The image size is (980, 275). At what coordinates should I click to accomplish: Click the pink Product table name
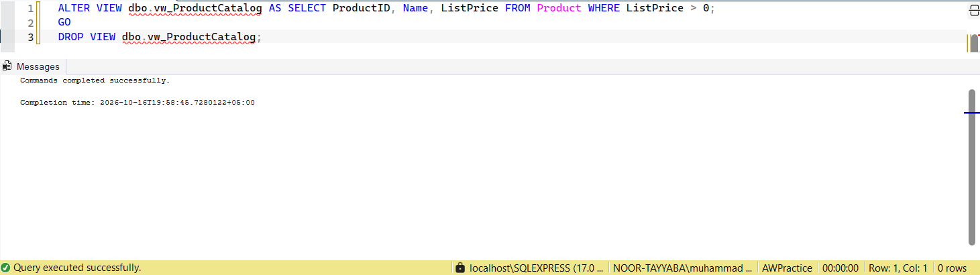pyautogui.click(x=559, y=9)
